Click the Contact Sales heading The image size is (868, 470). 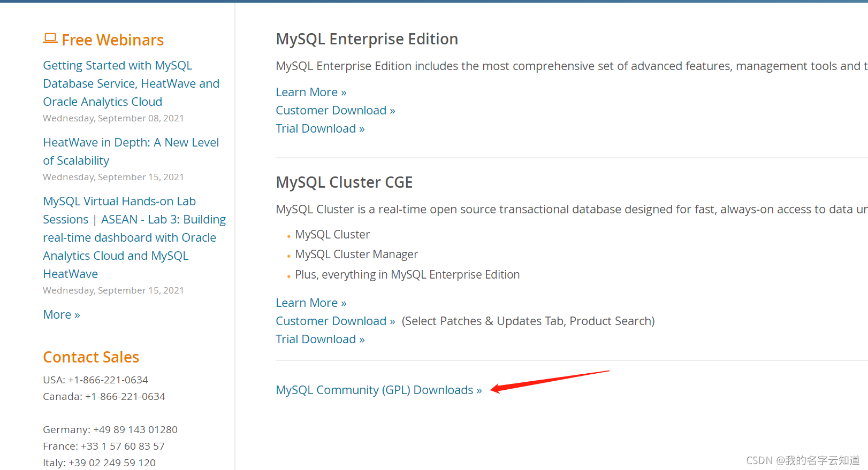point(91,357)
